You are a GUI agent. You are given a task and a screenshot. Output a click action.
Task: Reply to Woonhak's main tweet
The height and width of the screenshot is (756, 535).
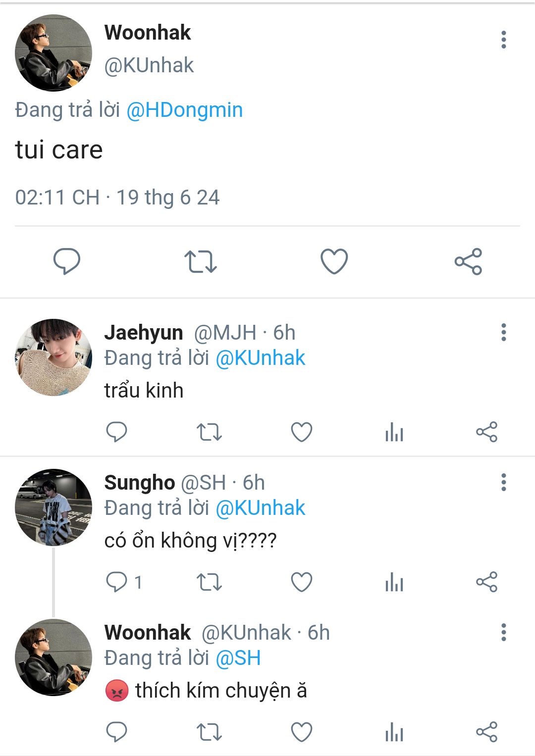point(67,261)
